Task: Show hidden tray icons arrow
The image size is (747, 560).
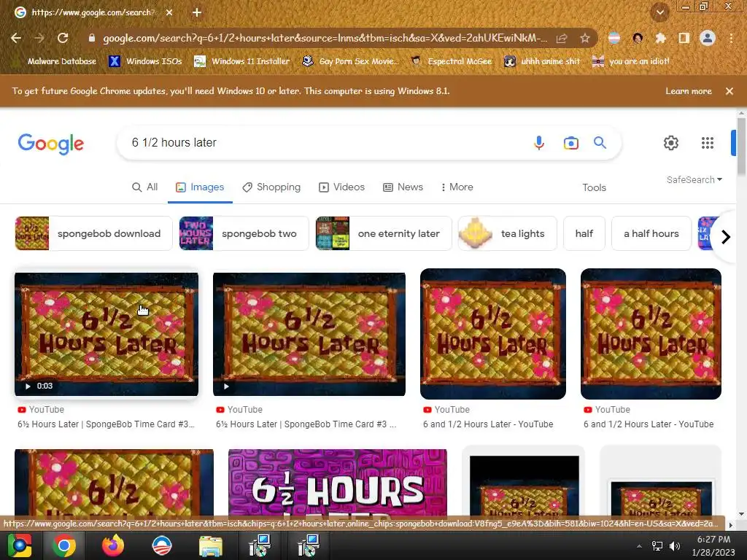Action: 639,546
